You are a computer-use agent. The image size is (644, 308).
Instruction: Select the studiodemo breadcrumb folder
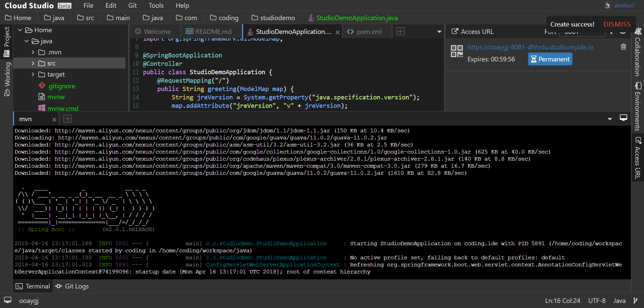click(273, 18)
